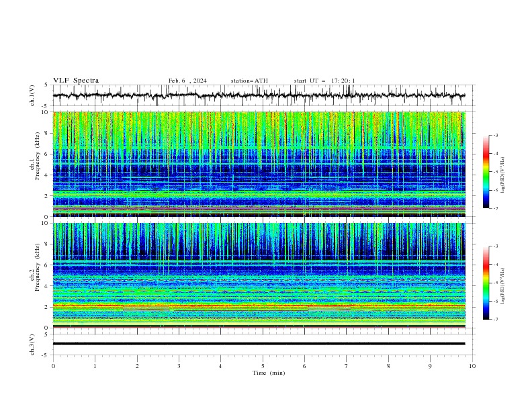Click the time axis tick label "5"
The width and height of the screenshot is (532, 411).
point(263,366)
